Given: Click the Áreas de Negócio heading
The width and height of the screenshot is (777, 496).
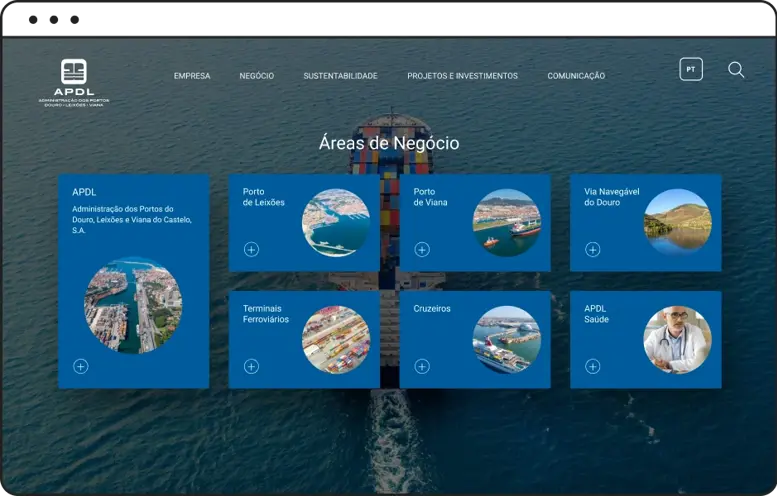Looking at the screenshot, I should pyautogui.click(x=389, y=143).
